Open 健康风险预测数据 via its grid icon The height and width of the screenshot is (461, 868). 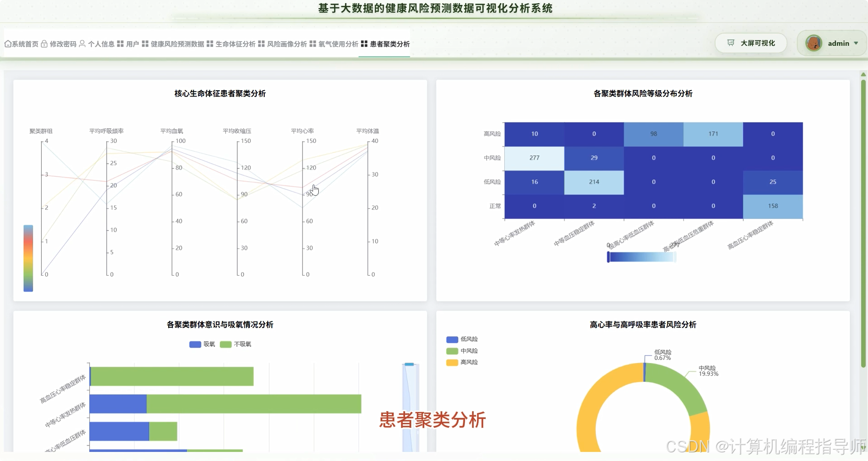pos(145,44)
